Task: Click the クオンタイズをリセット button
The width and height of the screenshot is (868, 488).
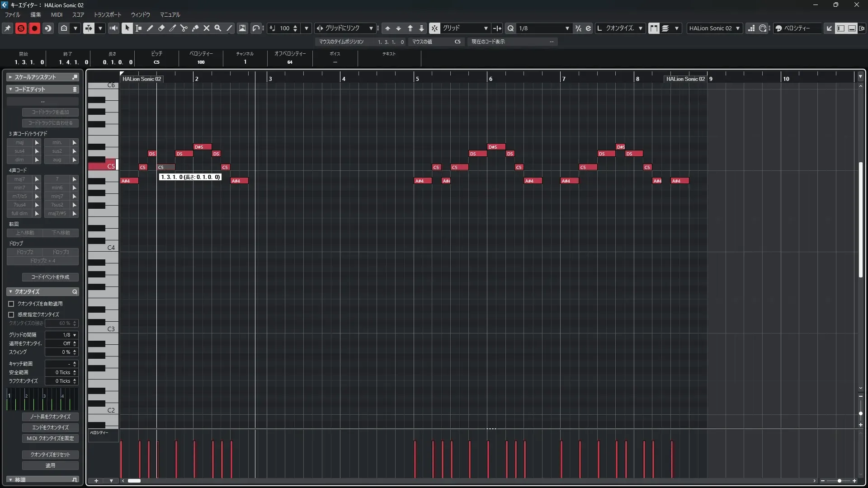Action: pyautogui.click(x=50, y=455)
